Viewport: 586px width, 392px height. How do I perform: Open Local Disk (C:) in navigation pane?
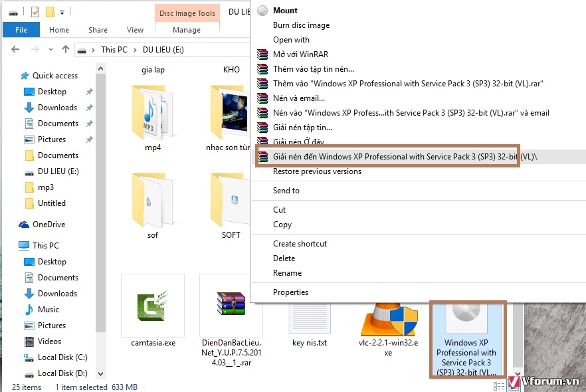pyautogui.click(x=62, y=357)
